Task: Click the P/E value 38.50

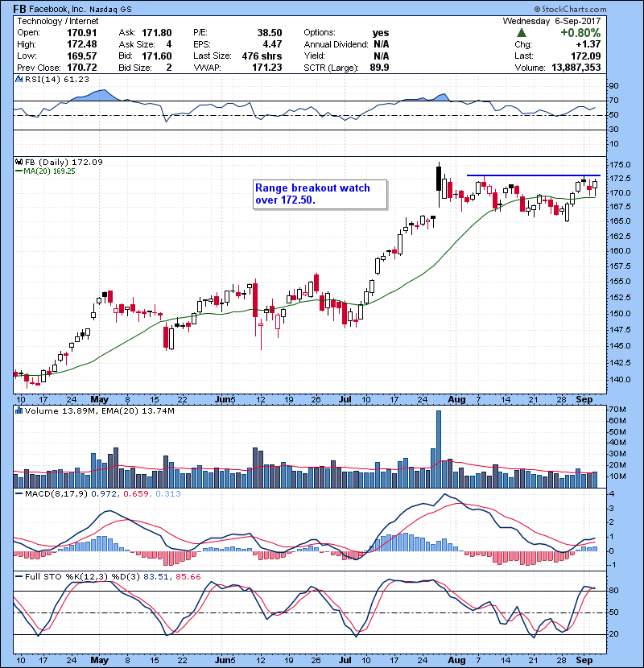Action: (270, 33)
